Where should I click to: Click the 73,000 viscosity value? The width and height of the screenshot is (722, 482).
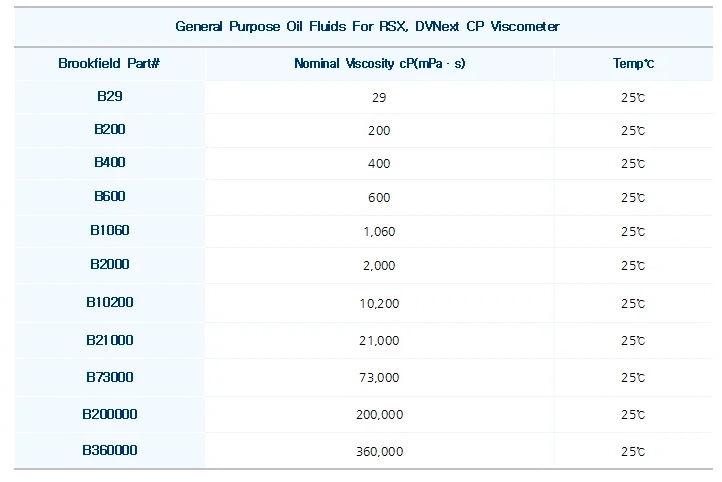tap(379, 378)
